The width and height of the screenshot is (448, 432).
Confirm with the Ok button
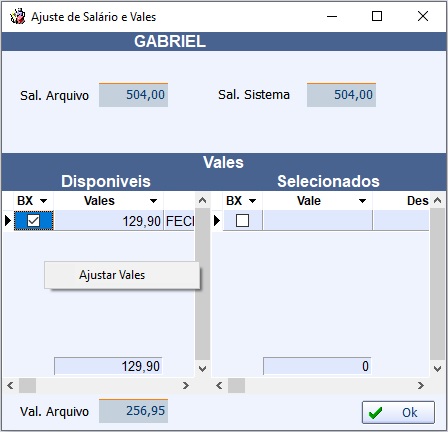398,412
